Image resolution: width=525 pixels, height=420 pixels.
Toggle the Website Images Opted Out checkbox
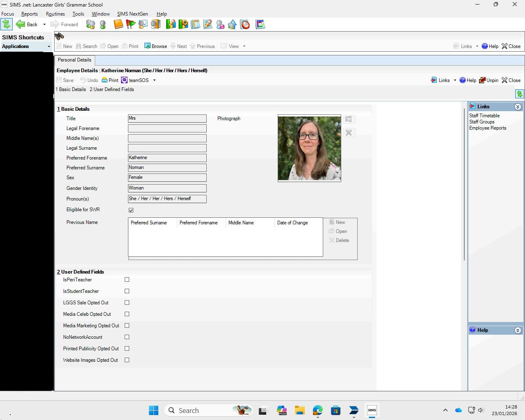coord(127,360)
